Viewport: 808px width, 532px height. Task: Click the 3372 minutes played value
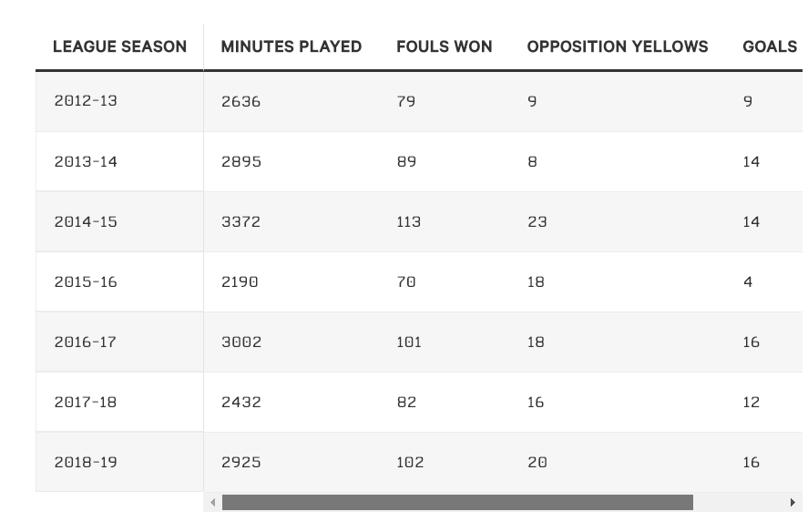click(240, 221)
